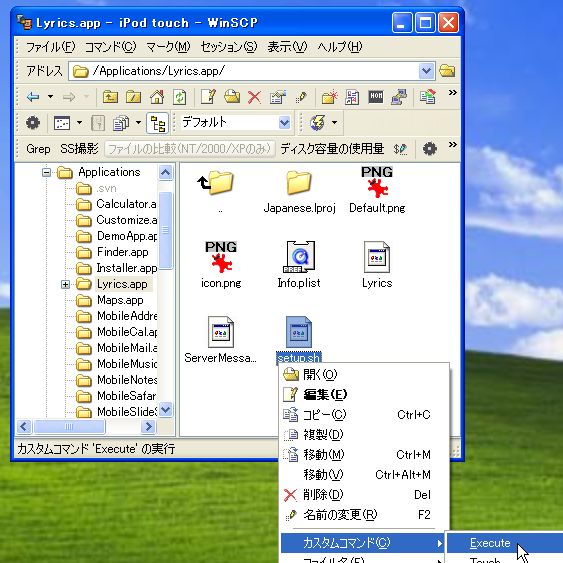Show more main toolbar buttons chevron
Viewport: 563px width, 563px height.
[x=453, y=93]
